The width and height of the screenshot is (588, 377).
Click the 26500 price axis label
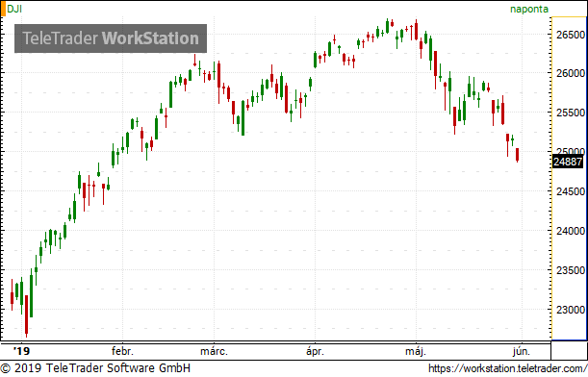pyautogui.click(x=571, y=35)
